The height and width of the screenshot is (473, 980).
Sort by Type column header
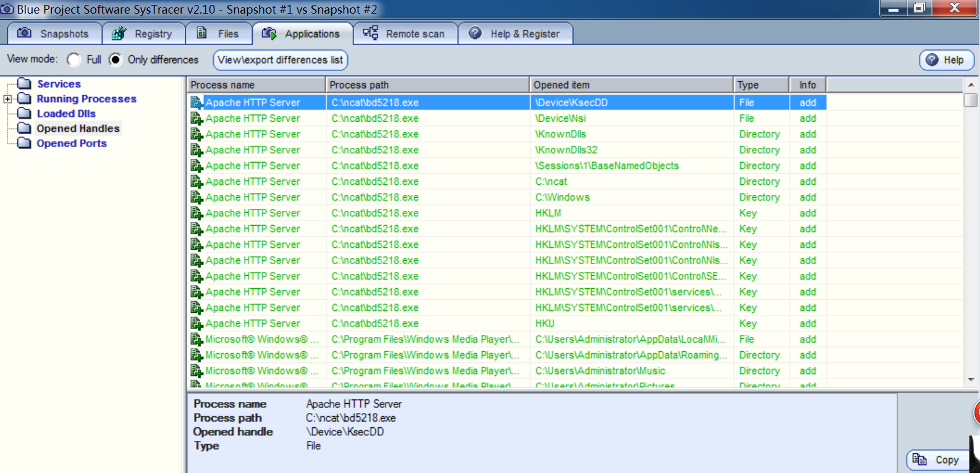761,85
